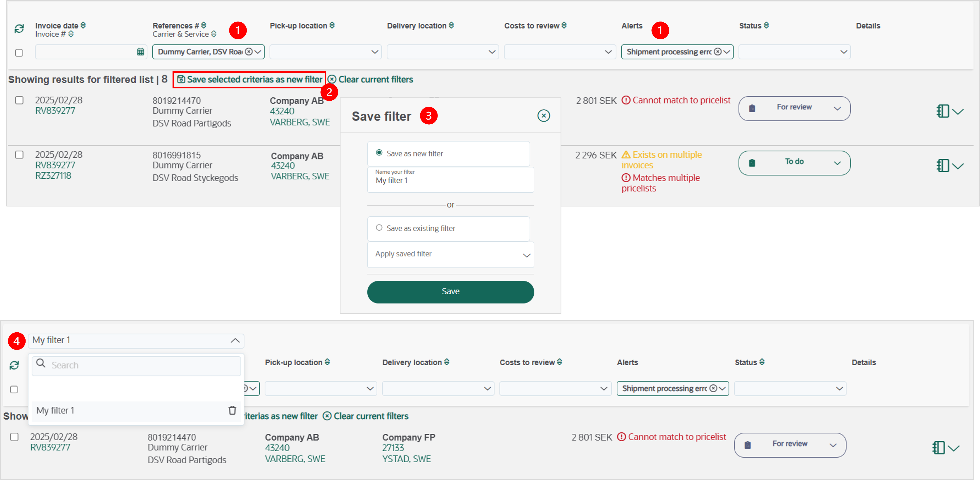Image resolution: width=980 pixels, height=480 pixels.
Task: Toggle select-all checkbox in bottom table header
Action: [14, 390]
